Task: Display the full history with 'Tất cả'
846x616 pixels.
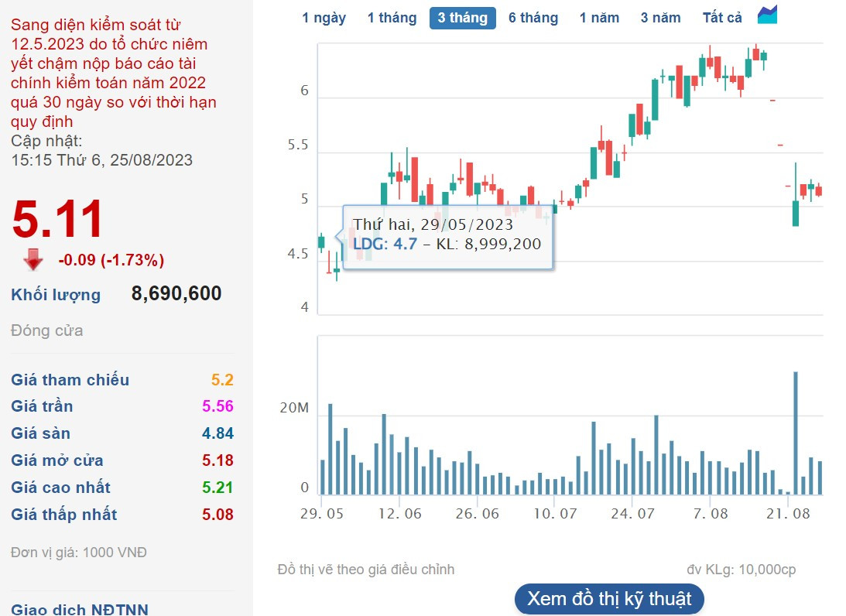Action: coord(722,18)
